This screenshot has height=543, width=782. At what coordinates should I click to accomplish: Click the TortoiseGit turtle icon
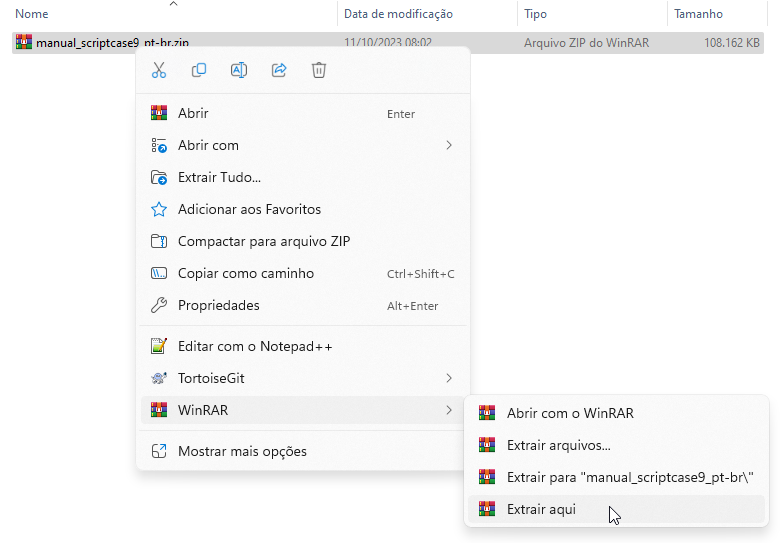point(159,378)
